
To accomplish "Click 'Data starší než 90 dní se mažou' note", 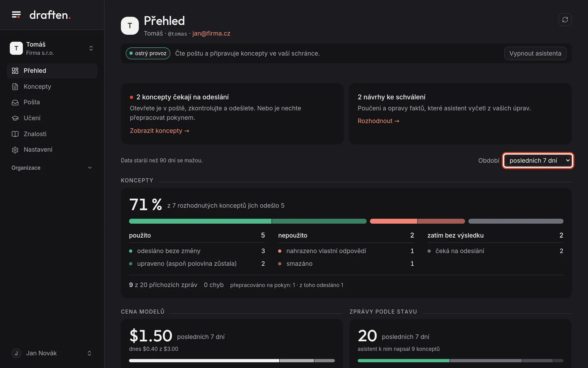I will 162,161.
